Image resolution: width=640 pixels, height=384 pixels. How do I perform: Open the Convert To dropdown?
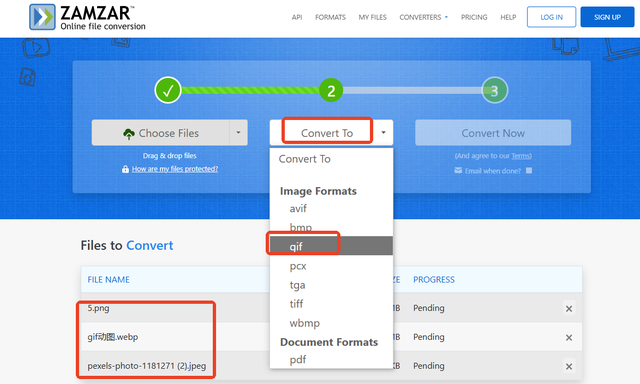point(331,133)
